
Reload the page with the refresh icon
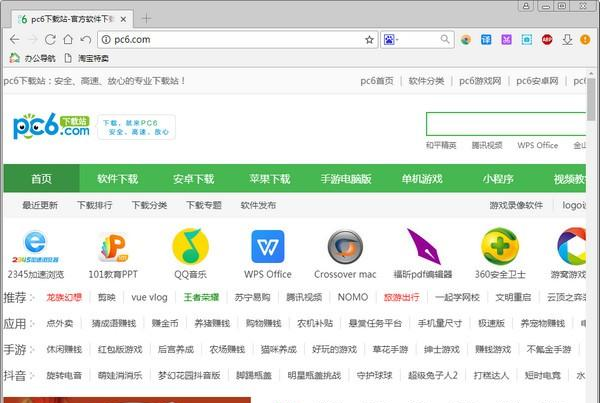click(50, 39)
